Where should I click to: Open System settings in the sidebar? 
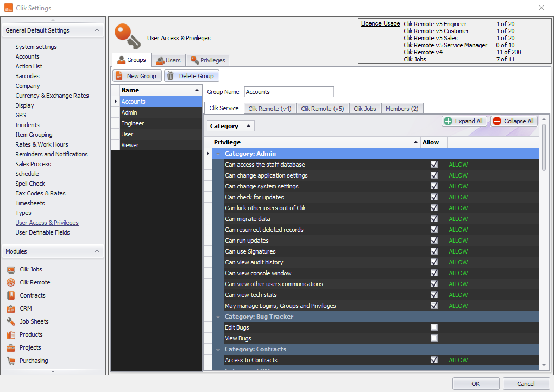pos(36,47)
